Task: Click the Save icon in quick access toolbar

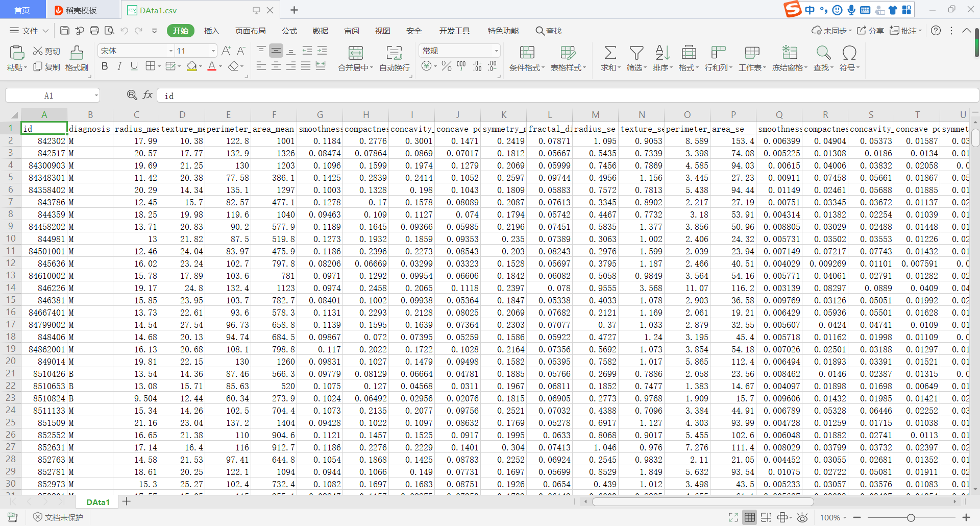Action: 64,31
